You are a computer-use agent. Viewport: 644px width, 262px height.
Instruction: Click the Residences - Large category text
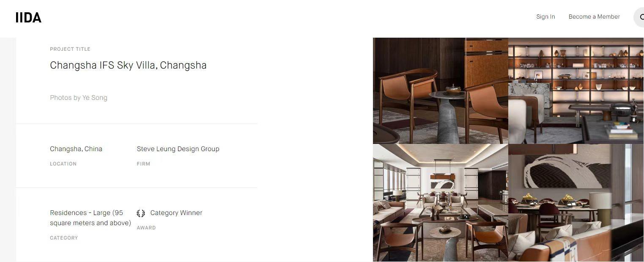90,218
